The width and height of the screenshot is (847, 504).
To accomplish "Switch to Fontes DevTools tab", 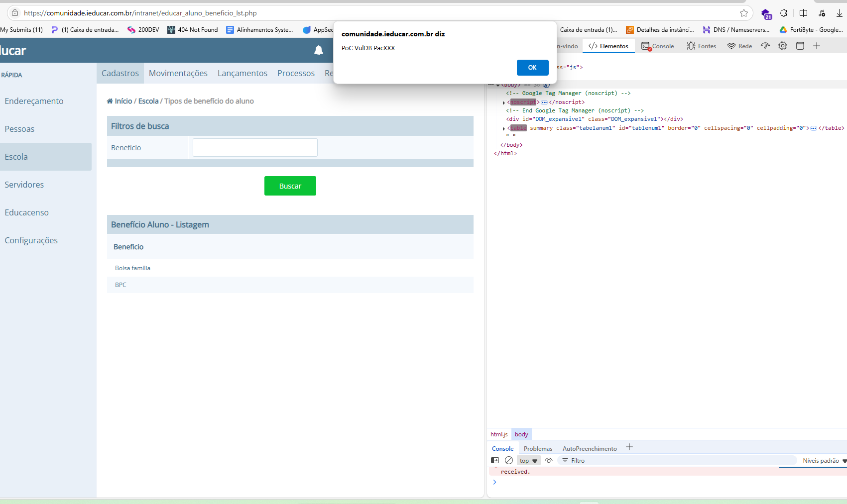I will [701, 46].
